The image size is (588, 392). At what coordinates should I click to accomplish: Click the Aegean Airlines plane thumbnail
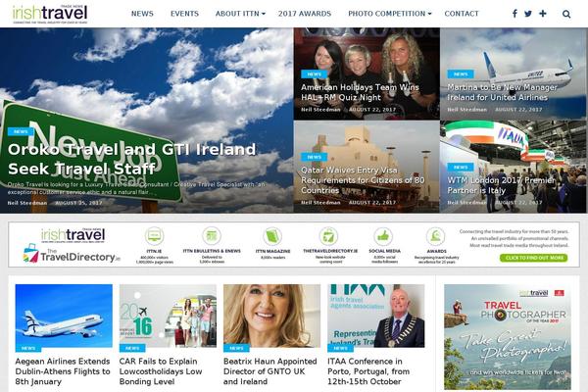[64, 316]
